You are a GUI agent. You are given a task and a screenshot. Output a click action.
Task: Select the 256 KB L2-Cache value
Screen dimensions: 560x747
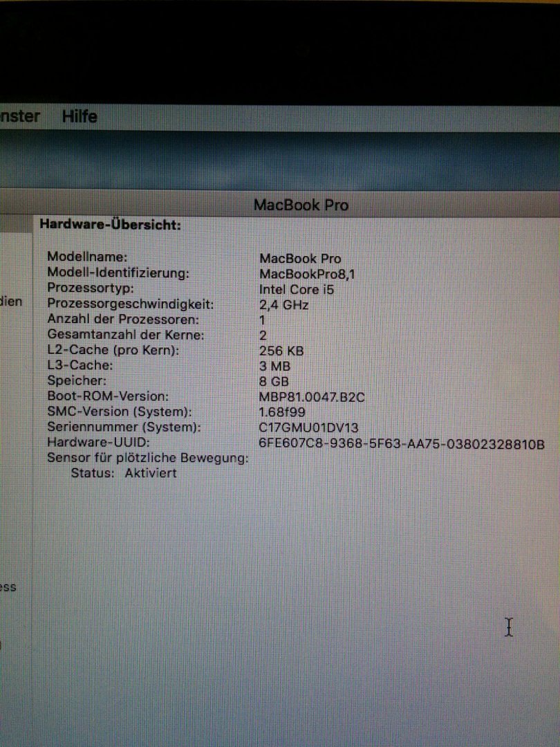click(281, 351)
